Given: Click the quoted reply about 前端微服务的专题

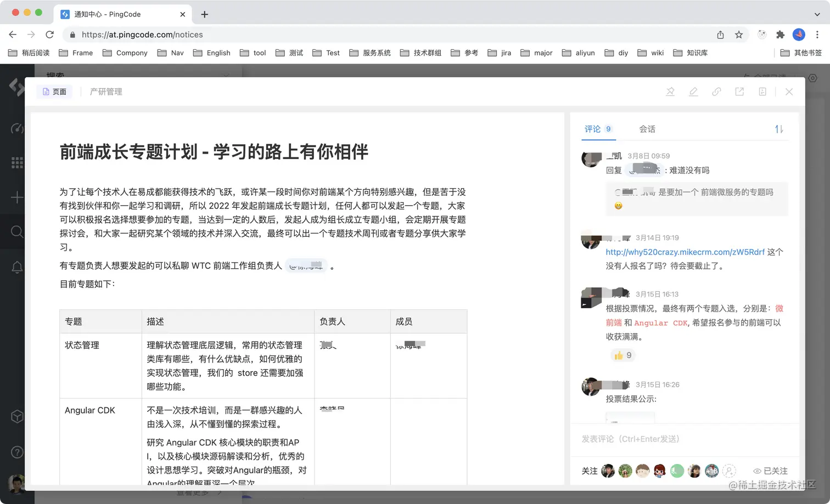Looking at the screenshot, I should (x=697, y=199).
